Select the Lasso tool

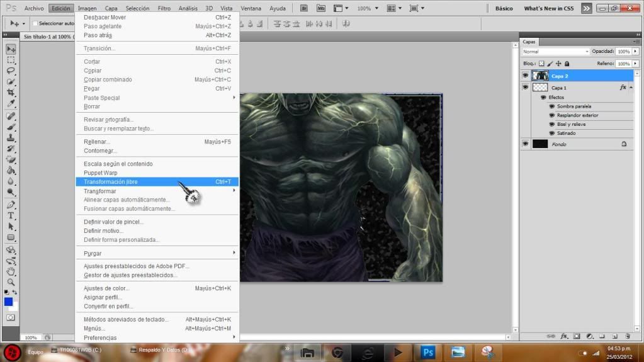coord(11,71)
